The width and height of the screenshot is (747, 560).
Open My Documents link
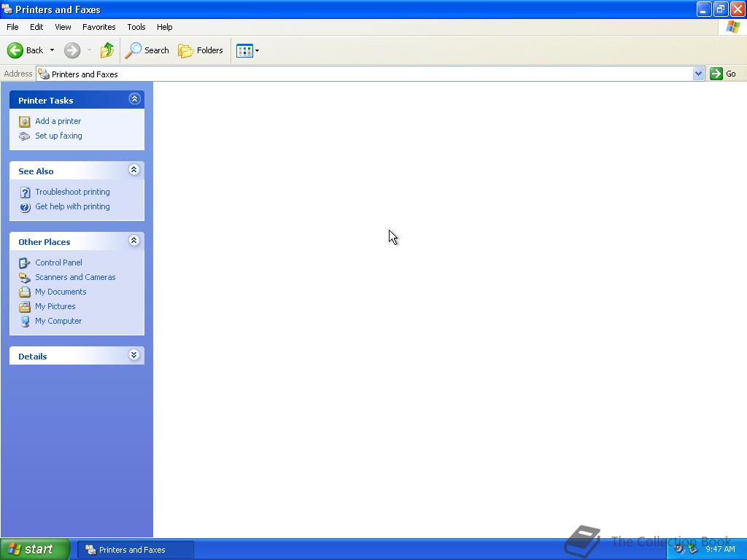click(x=61, y=292)
